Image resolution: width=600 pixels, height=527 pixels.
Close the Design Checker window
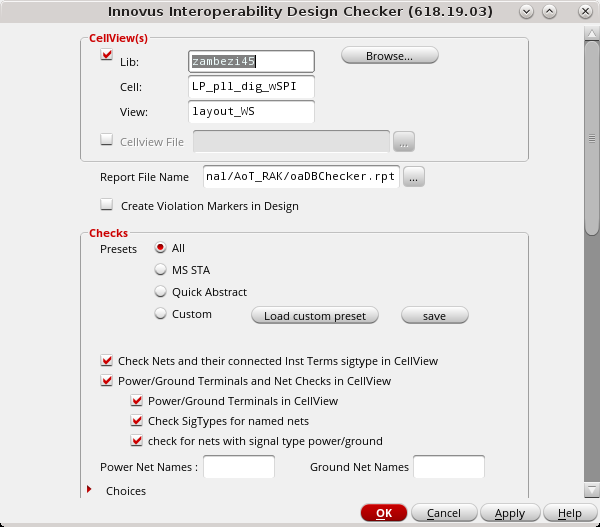click(x=585, y=11)
